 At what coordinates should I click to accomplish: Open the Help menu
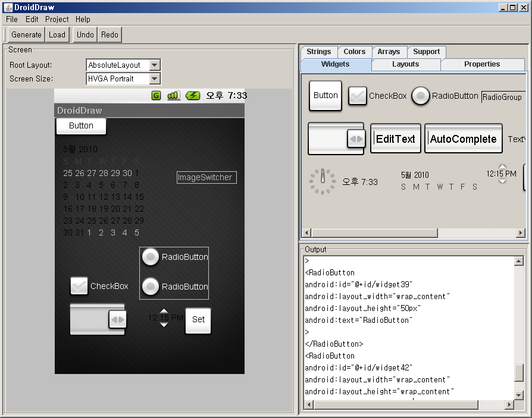[x=83, y=19]
